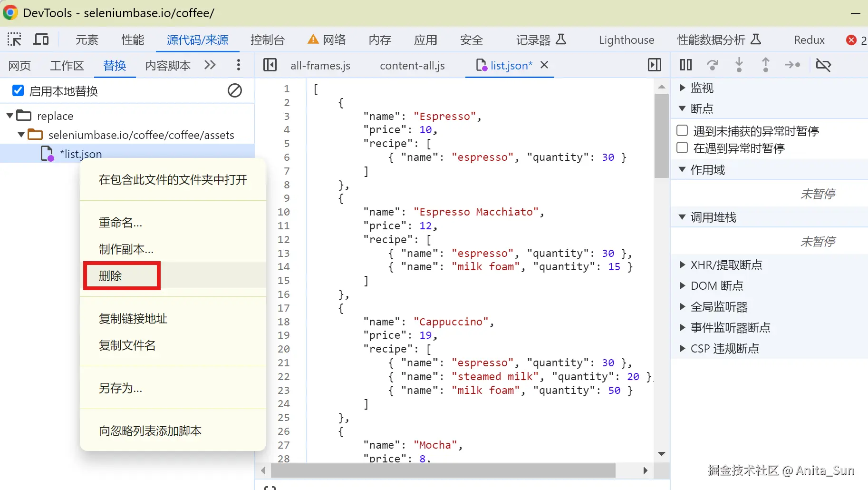The width and height of the screenshot is (868, 490).
Task: Switch to the 网页 navigator tab
Action: point(19,65)
